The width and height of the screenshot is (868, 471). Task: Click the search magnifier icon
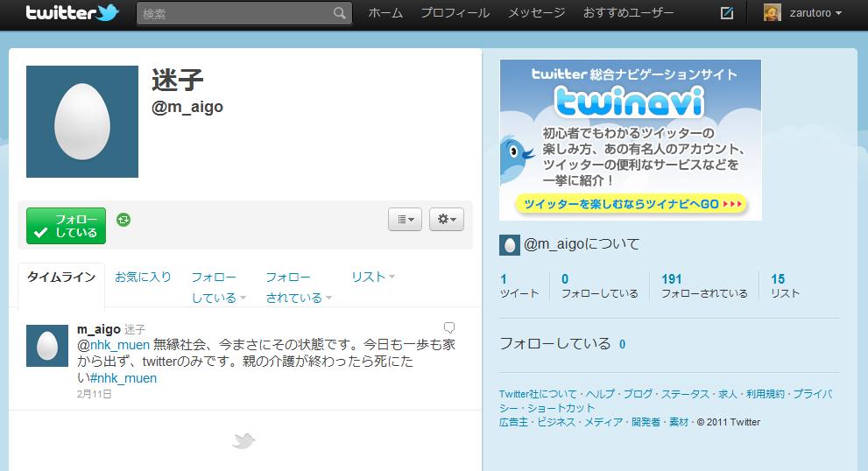coord(339,13)
